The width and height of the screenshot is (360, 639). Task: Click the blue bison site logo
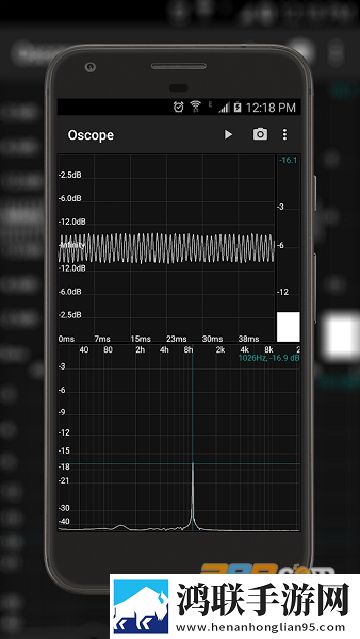point(141,606)
